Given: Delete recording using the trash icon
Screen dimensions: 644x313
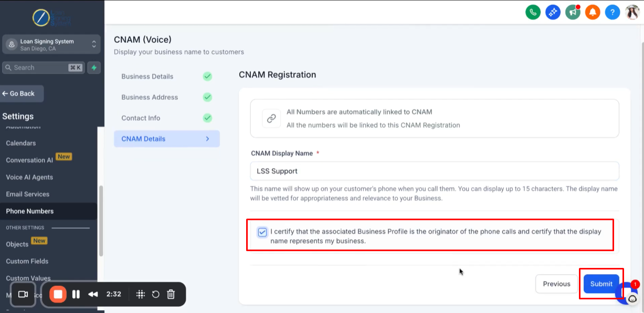Looking at the screenshot, I should (171, 294).
